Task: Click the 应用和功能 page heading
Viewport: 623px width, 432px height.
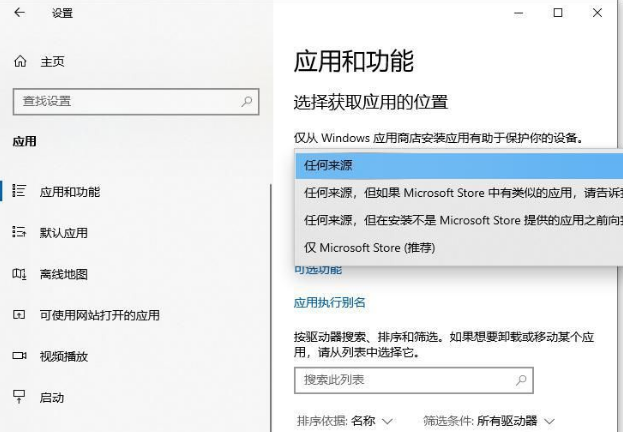Action: (x=354, y=61)
